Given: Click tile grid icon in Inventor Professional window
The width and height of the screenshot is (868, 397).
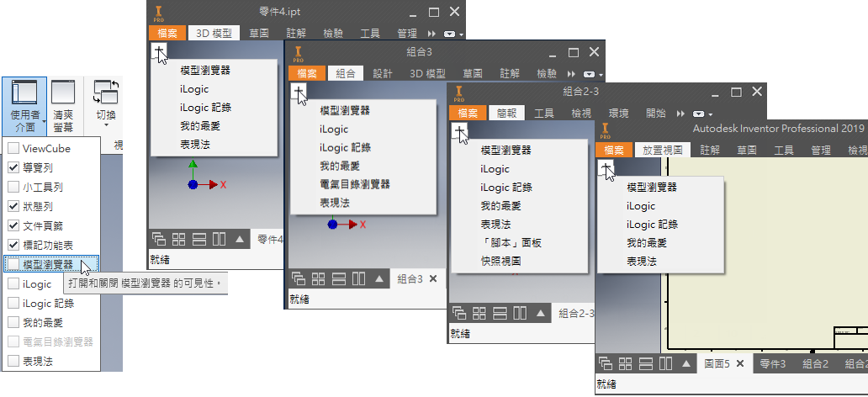Looking at the screenshot, I should click(626, 364).
